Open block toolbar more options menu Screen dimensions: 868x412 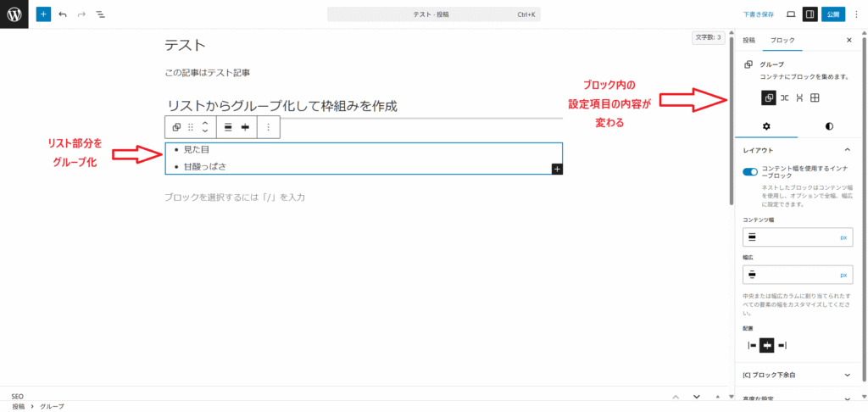pyautogui.click(x=269, y=127)
